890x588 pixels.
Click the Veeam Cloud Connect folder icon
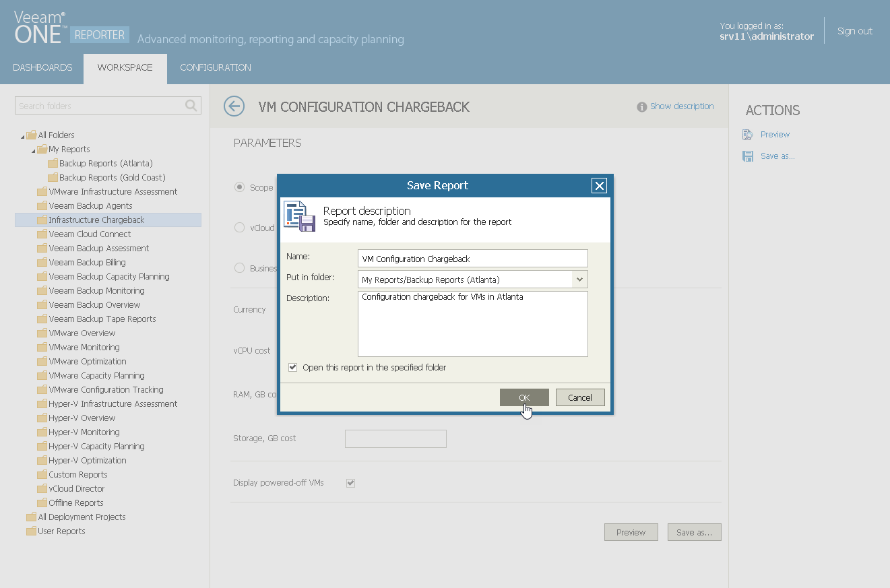[42, 234]
